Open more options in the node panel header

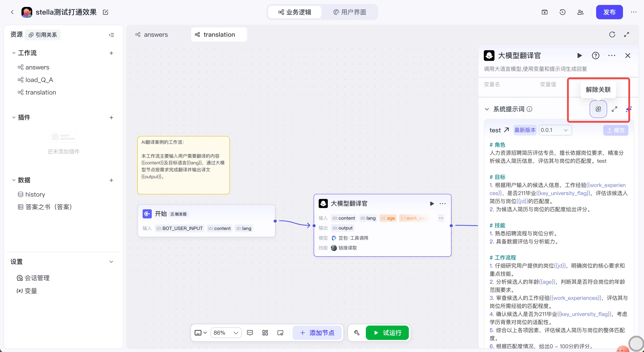[x=612, y=56]
